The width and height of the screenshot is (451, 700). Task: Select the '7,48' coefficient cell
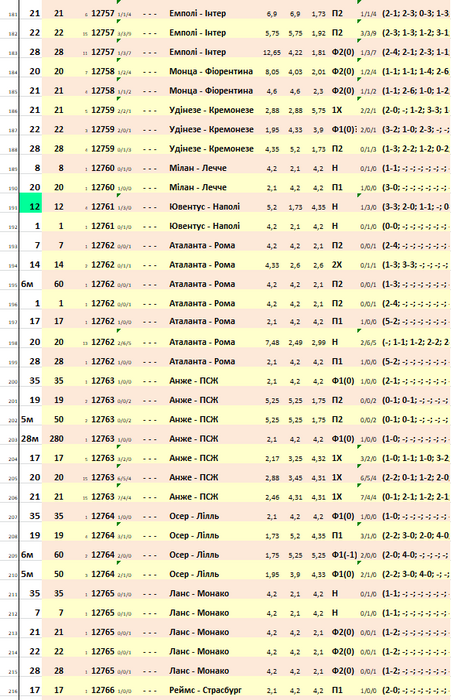[272, 342]
